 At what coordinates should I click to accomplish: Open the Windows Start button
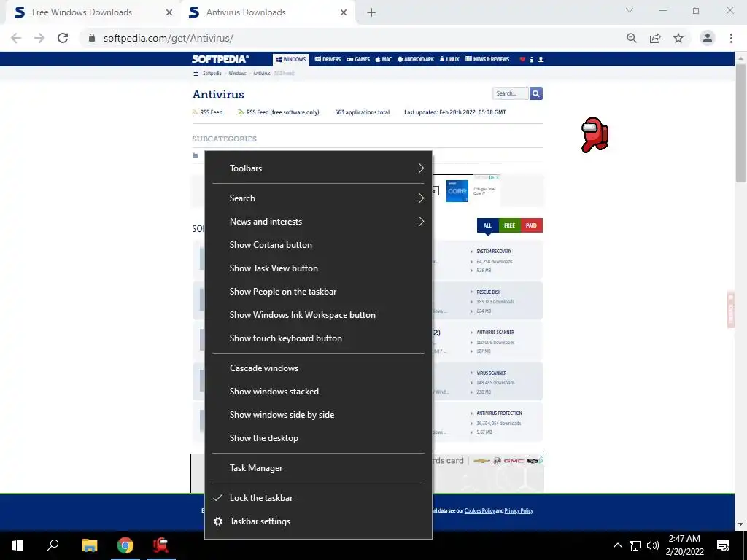tap(18, 545)
